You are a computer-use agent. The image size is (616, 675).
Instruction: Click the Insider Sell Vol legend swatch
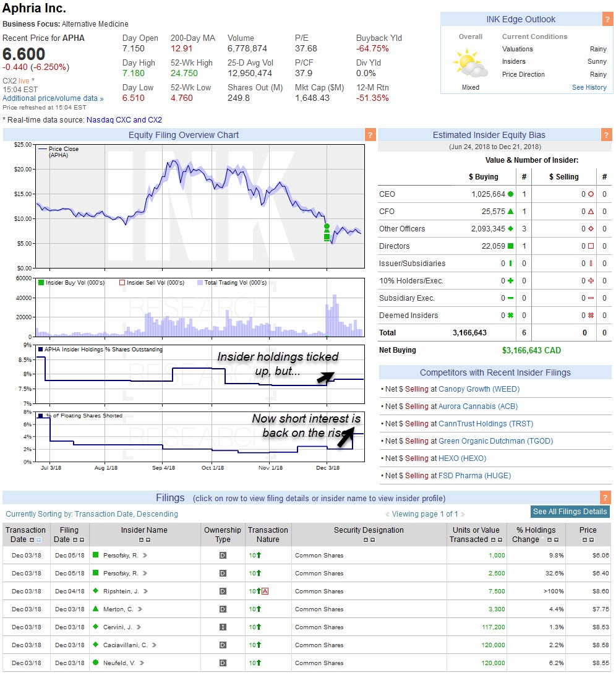click(122, 282)
